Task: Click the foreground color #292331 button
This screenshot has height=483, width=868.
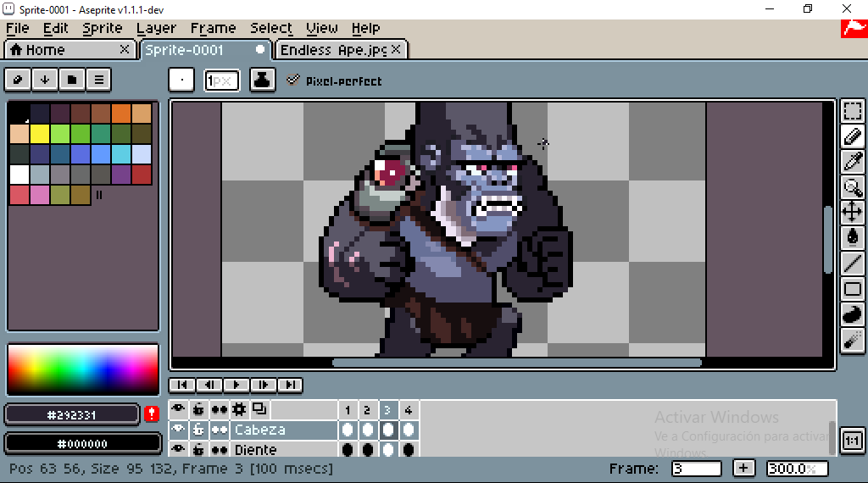Action: coord(72,415)
